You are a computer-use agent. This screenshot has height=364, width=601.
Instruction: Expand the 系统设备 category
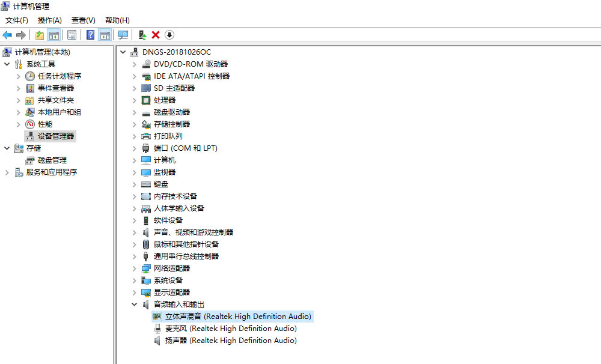tap(134, 281)
